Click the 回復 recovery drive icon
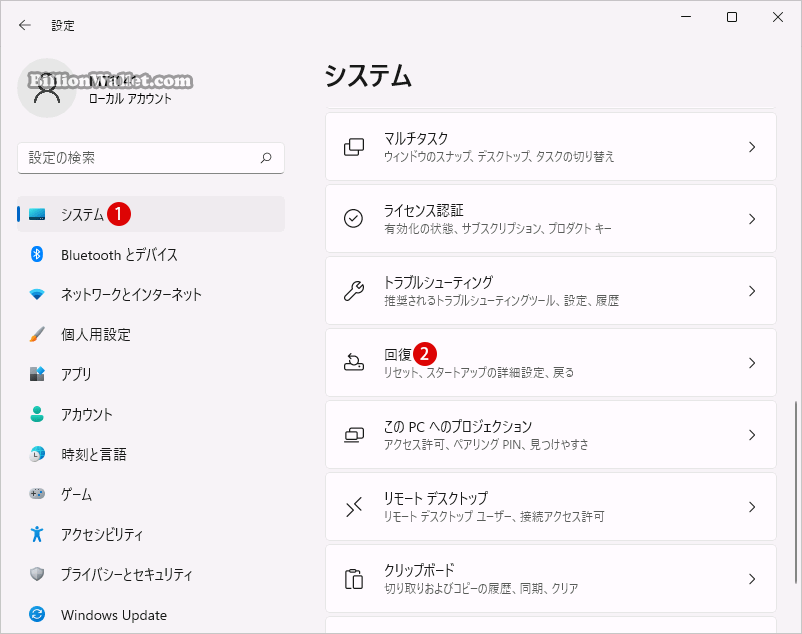 [353, 363]
